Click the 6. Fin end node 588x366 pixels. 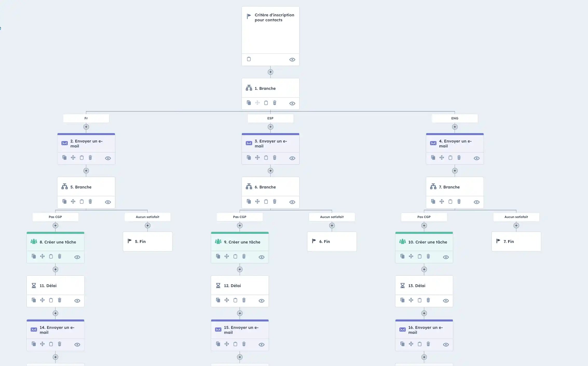point(332,241)
